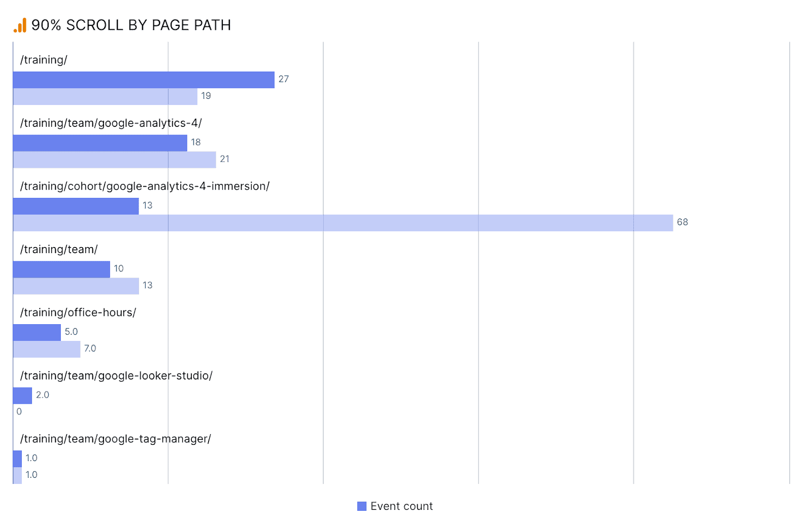The width and height of the screenshot is (812, 522).
Task: Select the /training/team/ dark bar showing 10
Action: [61, 269]
